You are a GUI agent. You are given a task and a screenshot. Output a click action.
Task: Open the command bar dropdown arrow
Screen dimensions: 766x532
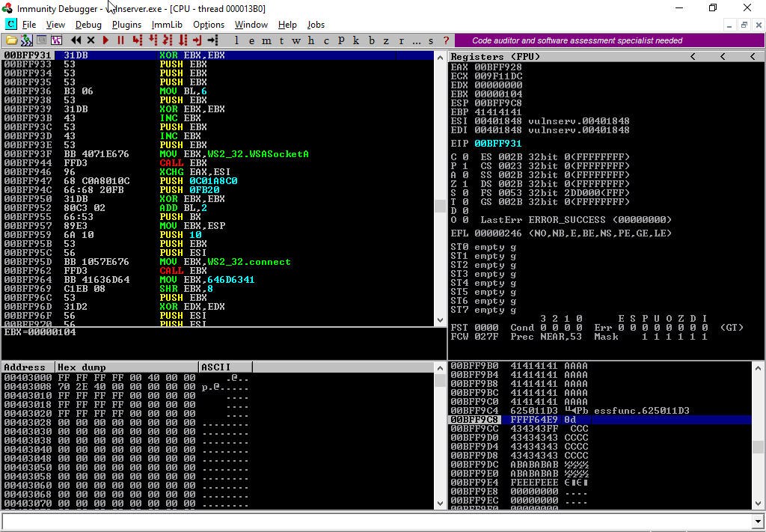click(x=756, y=521)
